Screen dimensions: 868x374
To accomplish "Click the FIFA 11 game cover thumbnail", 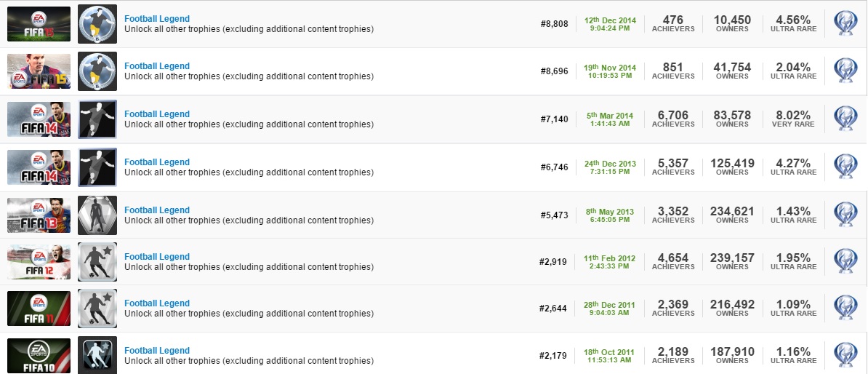I will coord(39,309).
